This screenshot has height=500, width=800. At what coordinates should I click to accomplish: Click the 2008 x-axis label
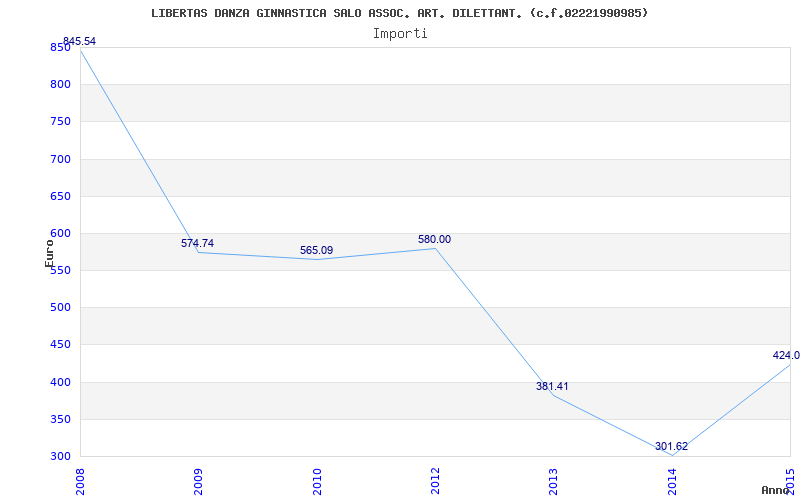(80, 481)
